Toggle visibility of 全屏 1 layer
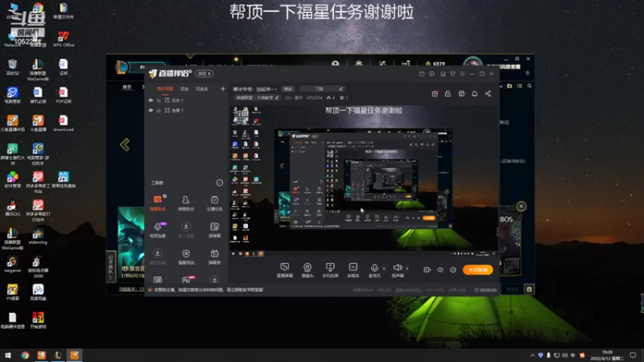644x362 pixels. click(151, 110)
